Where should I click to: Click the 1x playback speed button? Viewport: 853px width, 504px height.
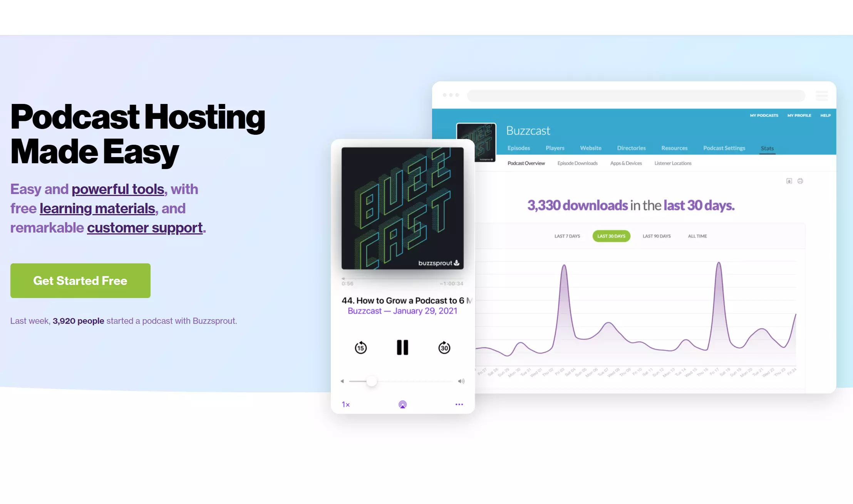(345, 404)
